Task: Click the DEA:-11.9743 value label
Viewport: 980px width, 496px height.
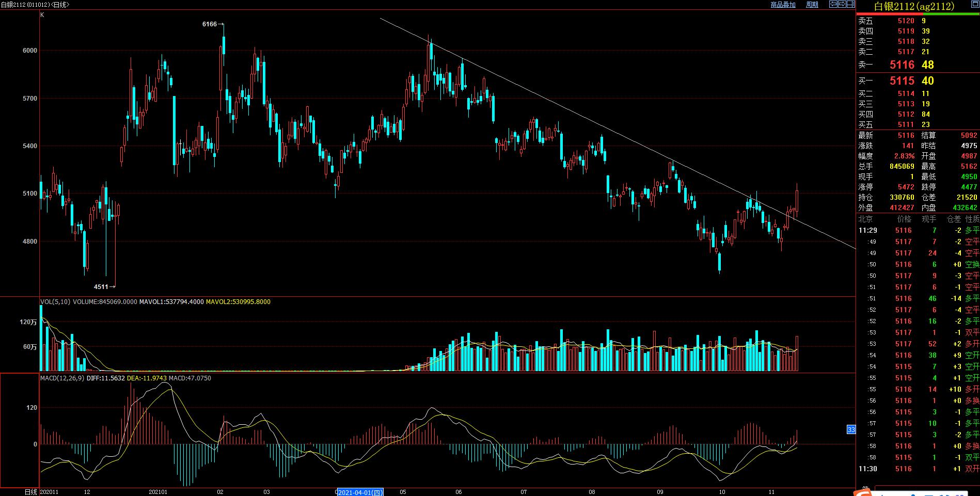Action: click(x=147, y=378)
